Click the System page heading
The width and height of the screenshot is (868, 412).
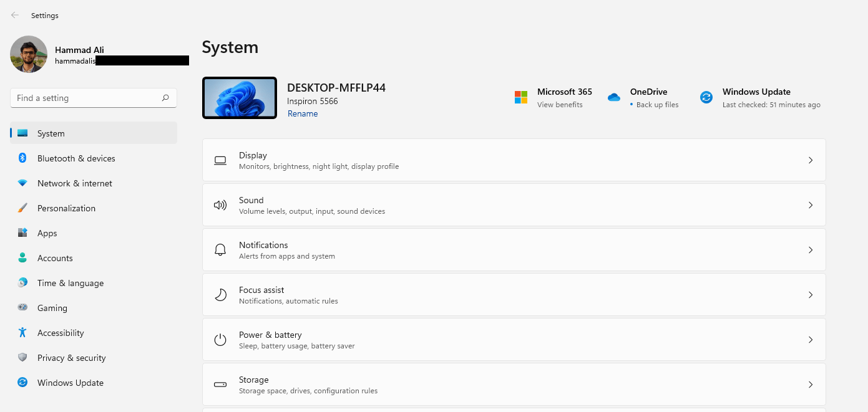click(x=230, y=47)
